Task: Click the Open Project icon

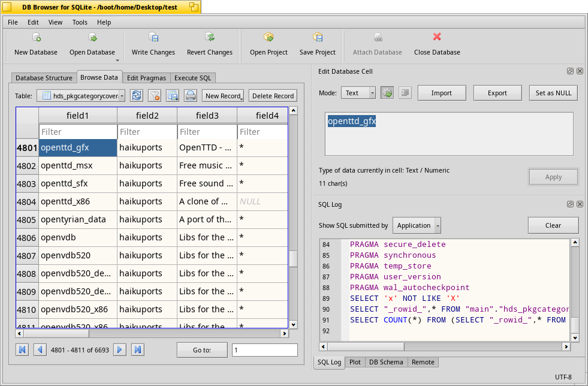Action: pos(269,37)
